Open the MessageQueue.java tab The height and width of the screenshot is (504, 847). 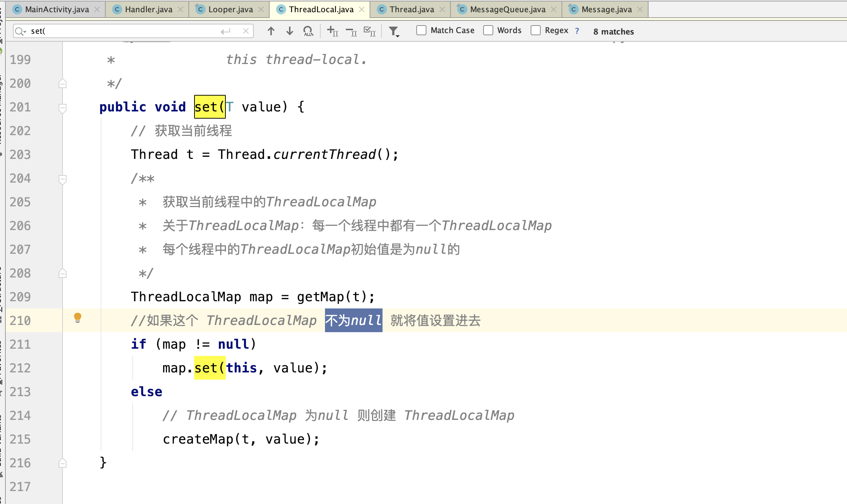tap(507, 9)
